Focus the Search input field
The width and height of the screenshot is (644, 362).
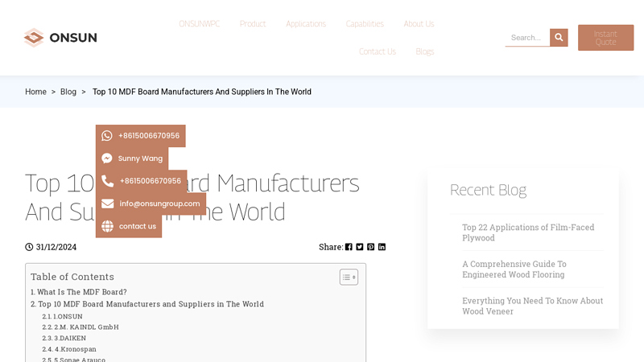[527, 38]
